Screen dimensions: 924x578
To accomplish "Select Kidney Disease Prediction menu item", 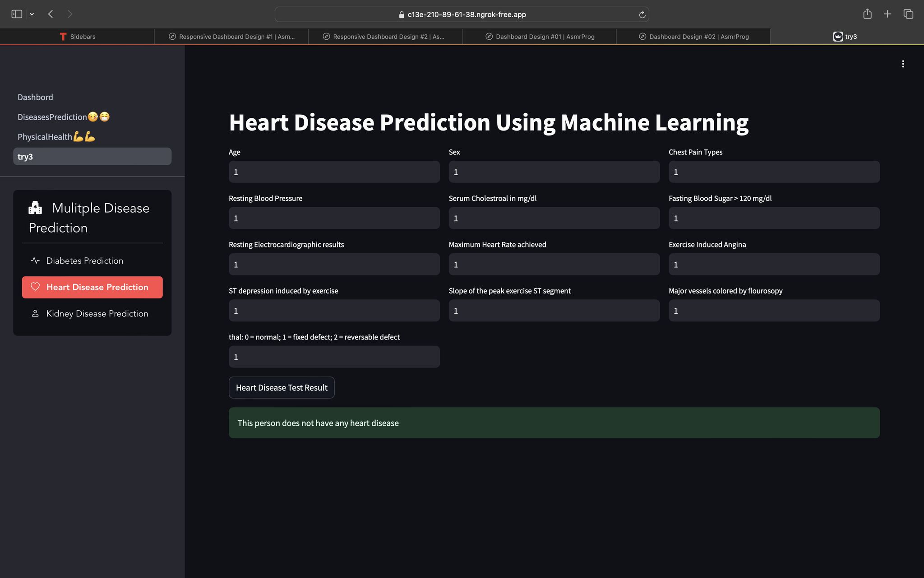I will coord(97,313).
